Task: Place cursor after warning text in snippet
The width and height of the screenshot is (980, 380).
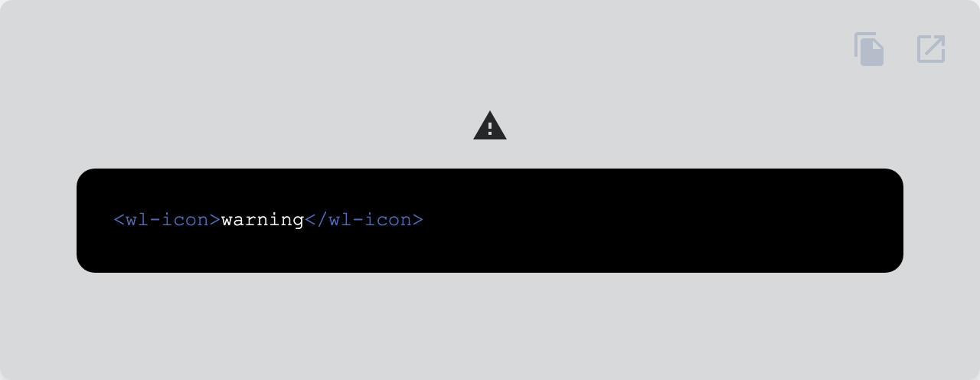Action: 305,220
